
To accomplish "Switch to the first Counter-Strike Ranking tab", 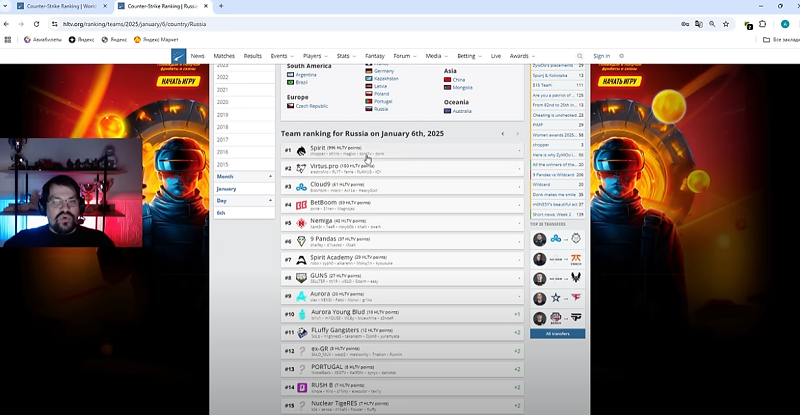I will 61,6.
